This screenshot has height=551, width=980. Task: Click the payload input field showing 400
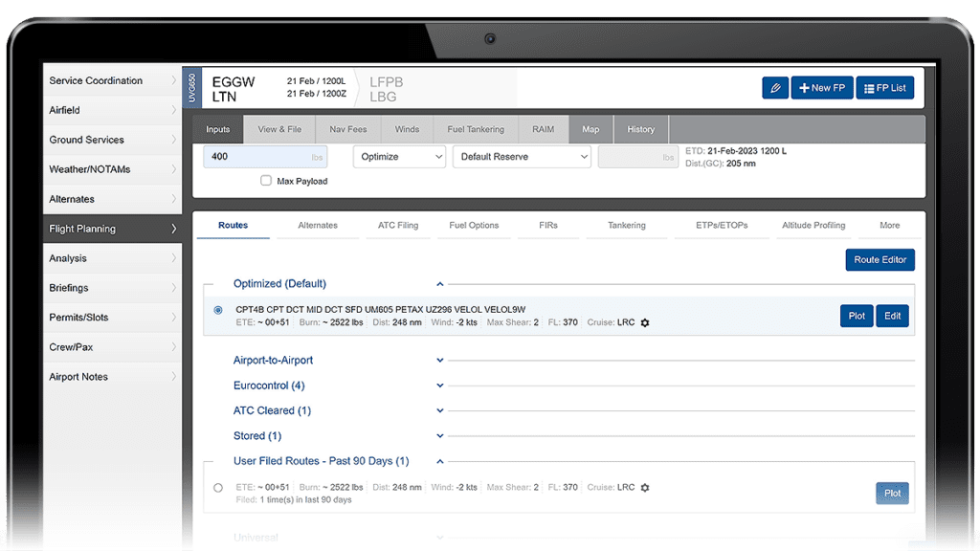(x=265, y=157)
